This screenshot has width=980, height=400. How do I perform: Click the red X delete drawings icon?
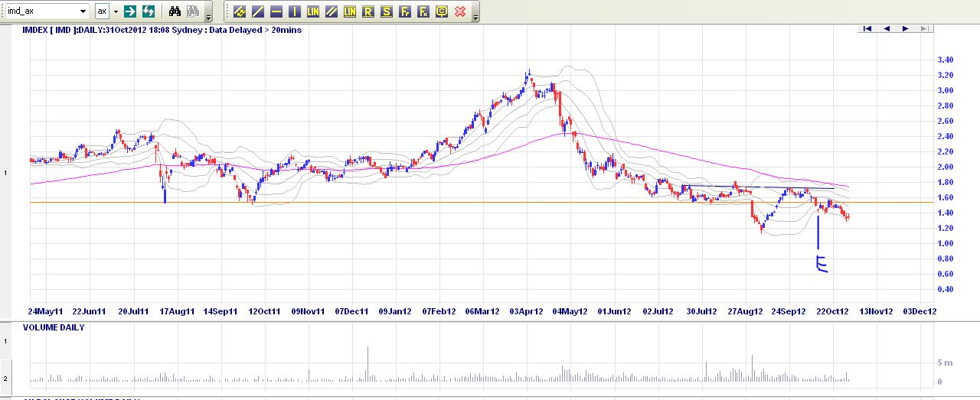tap(460, 11)
